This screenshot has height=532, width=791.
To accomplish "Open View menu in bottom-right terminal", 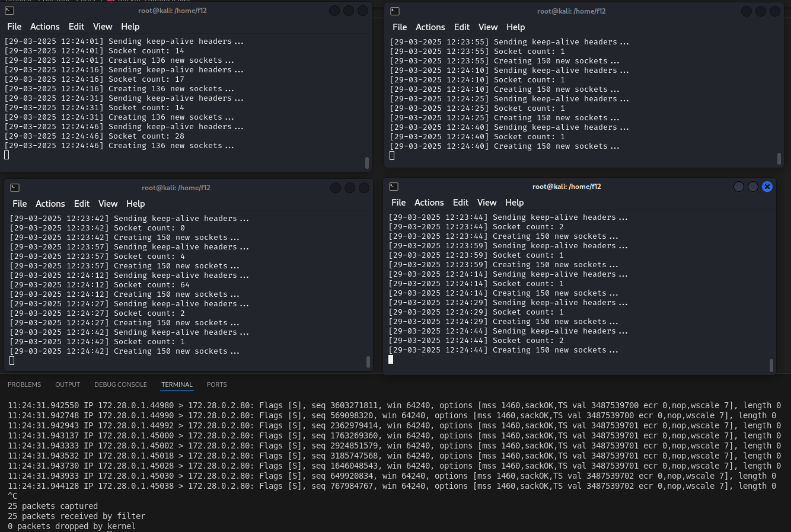I will (x=487, y=203).
